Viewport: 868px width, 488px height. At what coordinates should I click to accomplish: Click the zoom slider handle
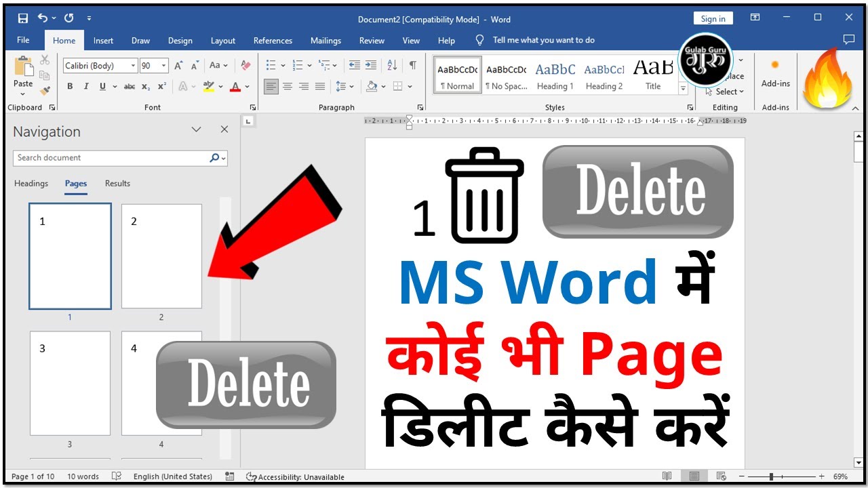click(771, 476)
